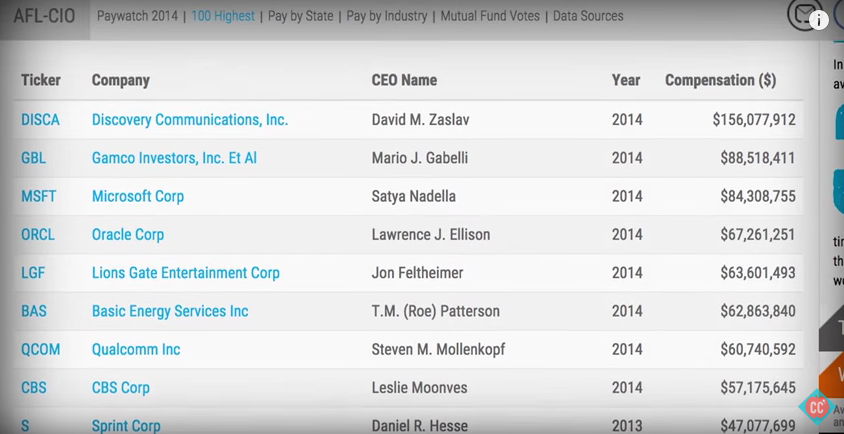Click the QCOM ticker symbol
The width and height of the screenshot is (844, 434).
(40, 349)
